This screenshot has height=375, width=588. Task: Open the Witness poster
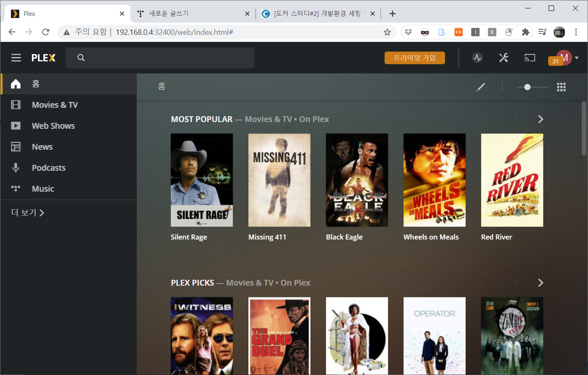pos(202,336)
